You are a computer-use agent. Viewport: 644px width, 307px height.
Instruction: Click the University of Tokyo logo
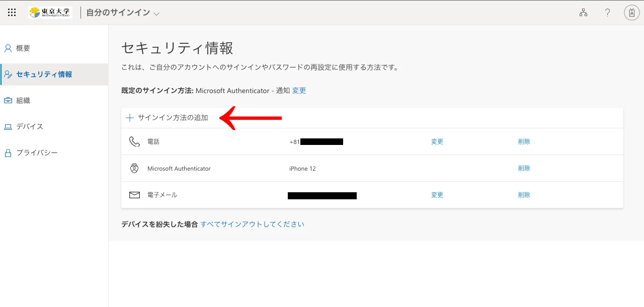click(50, 13)
